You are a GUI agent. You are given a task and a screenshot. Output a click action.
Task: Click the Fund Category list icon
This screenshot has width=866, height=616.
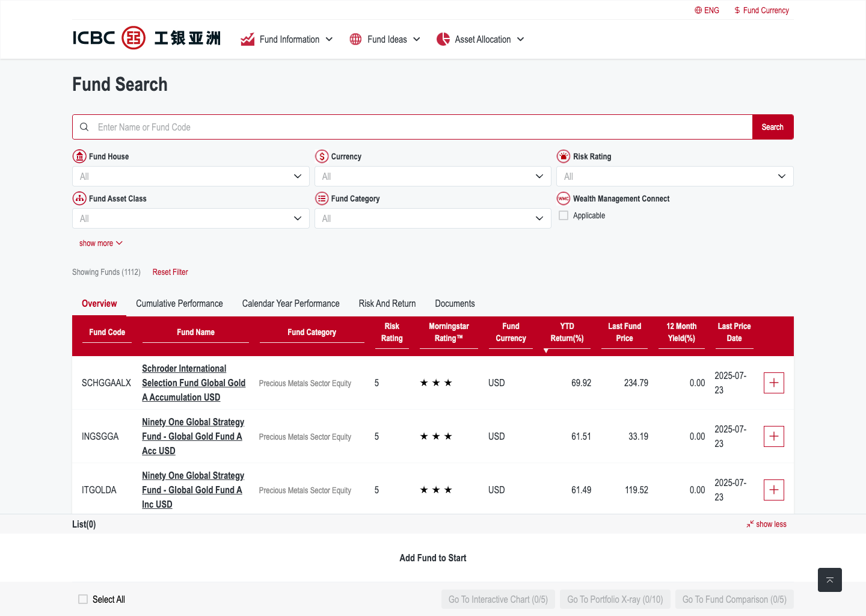(322, 199)
